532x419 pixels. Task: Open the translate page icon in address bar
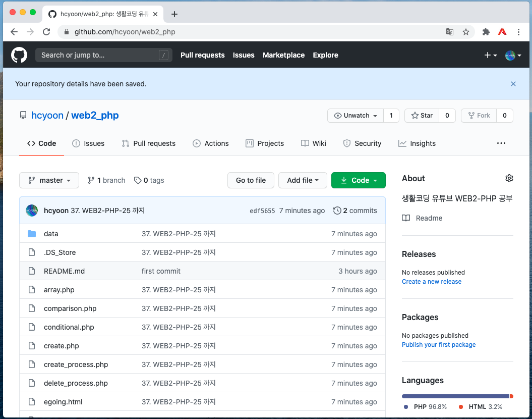point(450,32)
